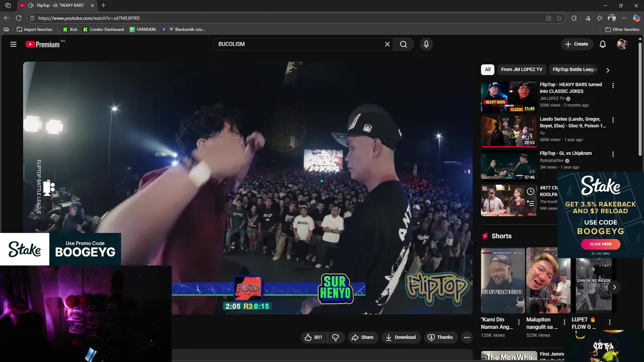
Task: Open Kick bookmark
Action: tap(70, 30)
